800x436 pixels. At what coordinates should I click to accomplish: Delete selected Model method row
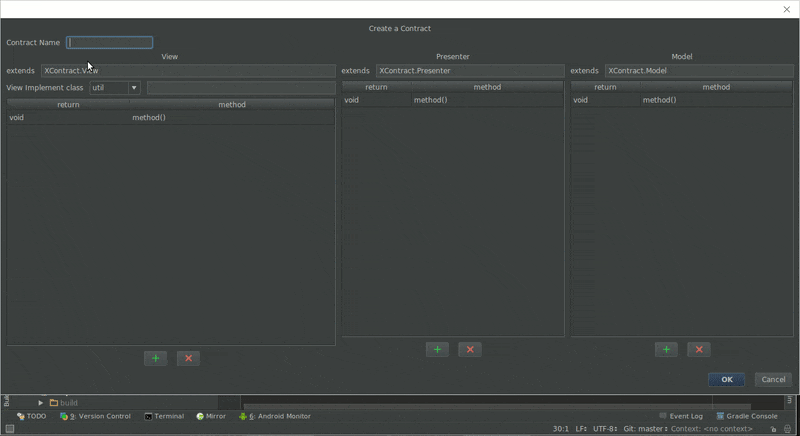coord(699,349)
